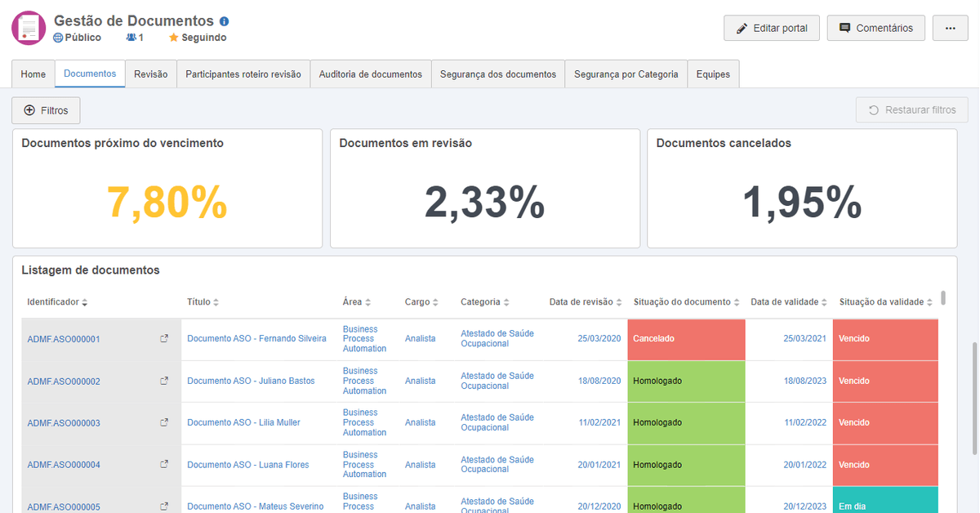Click the info icon beside Gestão de Documentos
Screen dimensions: 980x513
click(225, 21)
